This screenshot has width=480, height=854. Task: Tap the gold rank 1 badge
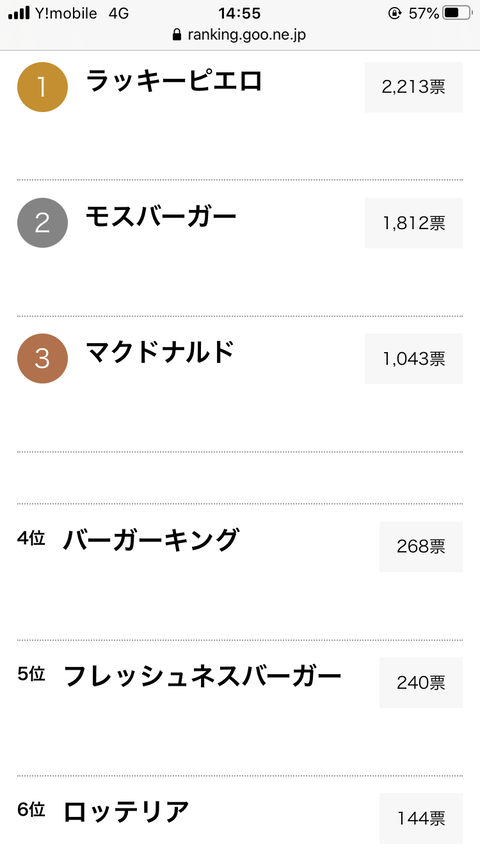[x=42, y=87]
